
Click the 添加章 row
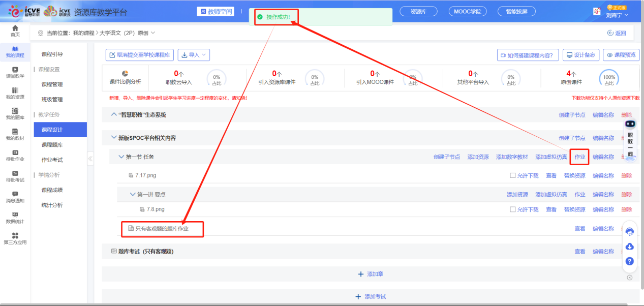[371, 274]
